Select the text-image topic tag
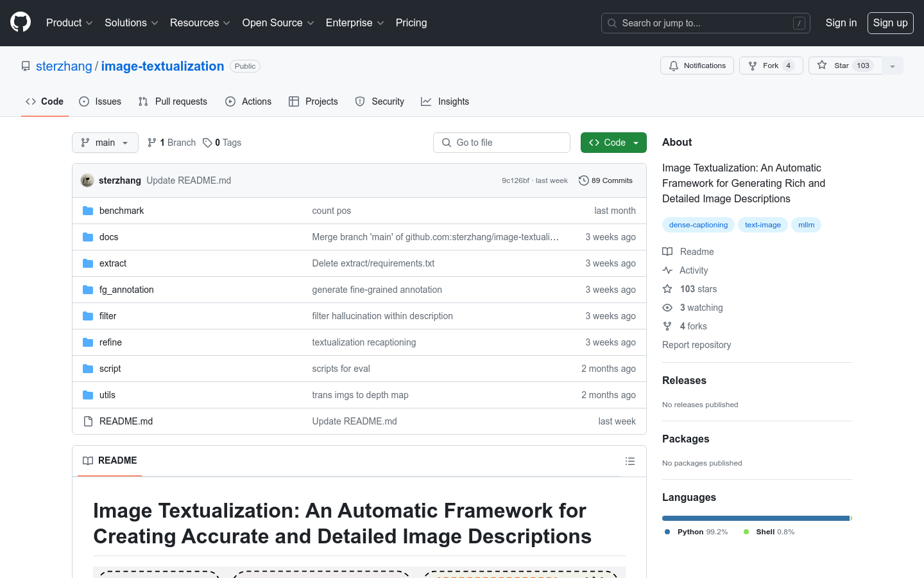 pos(763,225)
